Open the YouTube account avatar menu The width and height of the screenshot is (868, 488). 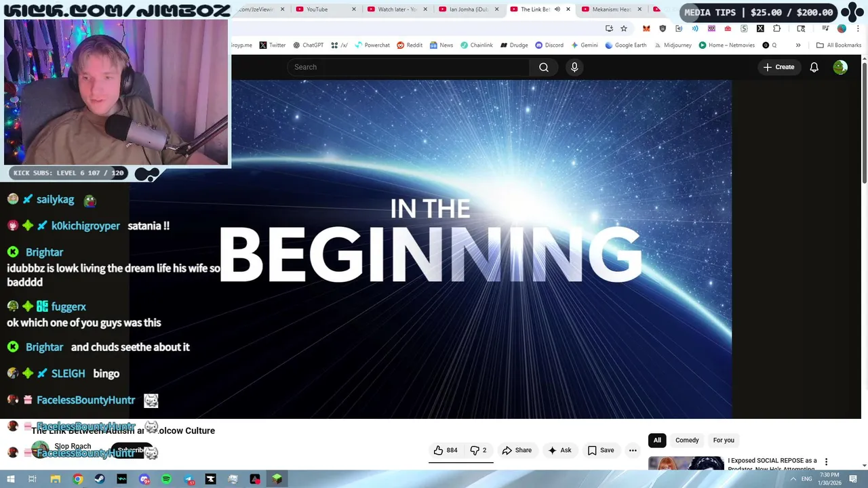(x=840, y=67)
